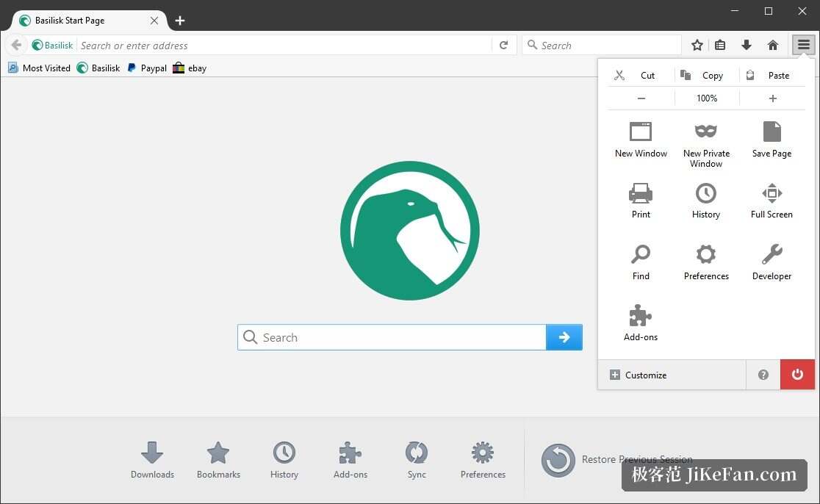
Task: Open Downloads from start page launcher
Action: [x=152, y=460]
